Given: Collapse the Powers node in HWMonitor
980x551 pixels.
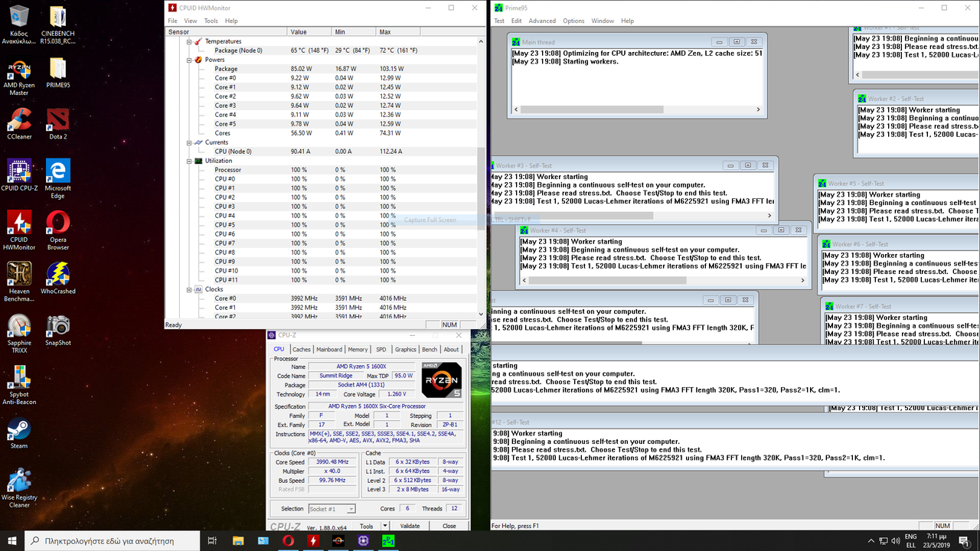Looking at the screenshot, I should (x=189, y=60).
